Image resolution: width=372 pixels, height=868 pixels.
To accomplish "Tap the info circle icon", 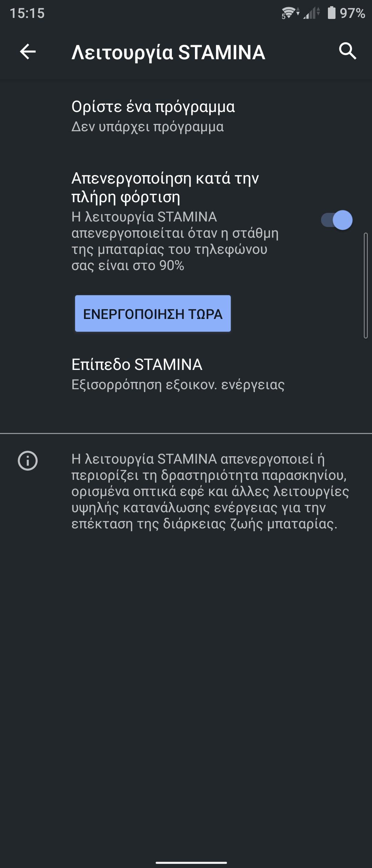I will (x=28, y=461).
